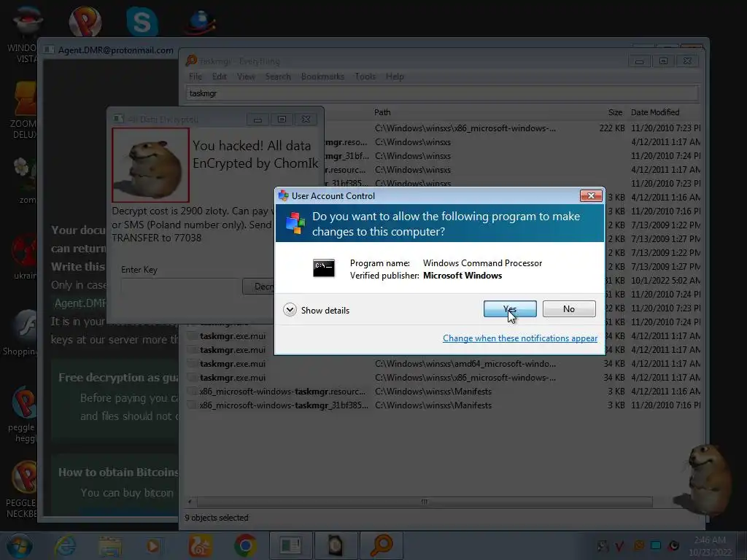This screenshot has width=747, height=560.
Task: Click horizontal scrollbar in Everything window
Action: [424, 502]
